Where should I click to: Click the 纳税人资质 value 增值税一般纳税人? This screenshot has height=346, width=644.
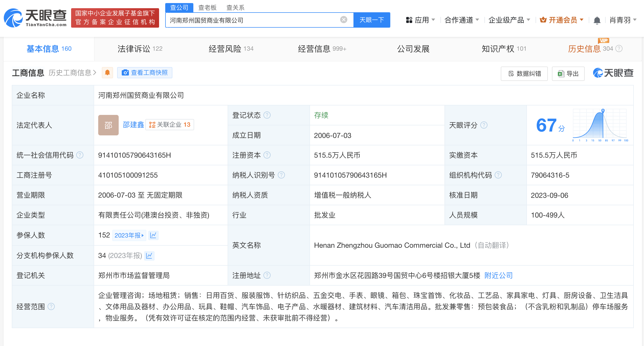(x=342, y=195)
